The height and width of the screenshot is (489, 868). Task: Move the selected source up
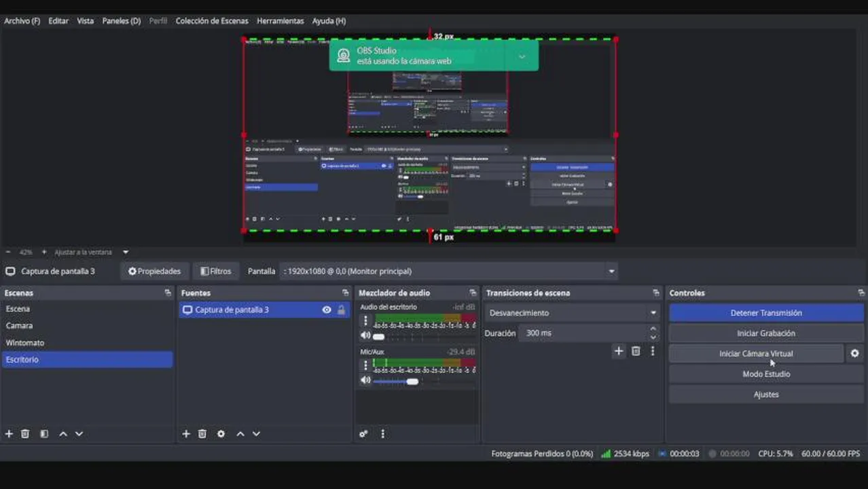click(240, 433)
